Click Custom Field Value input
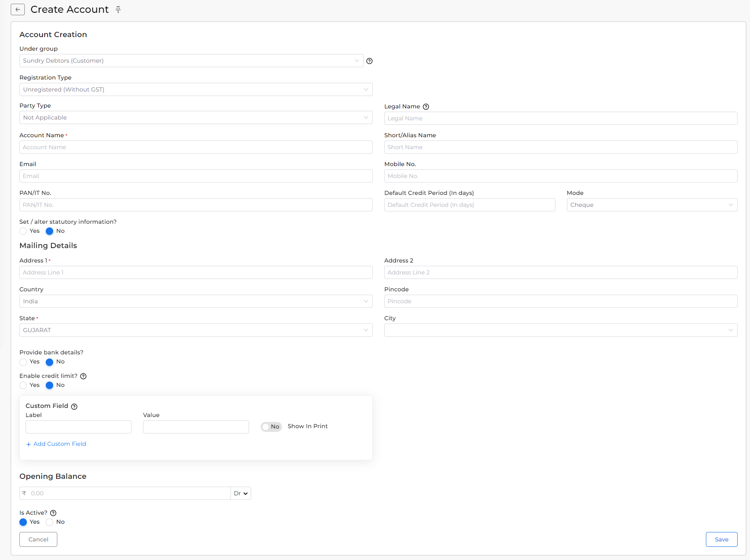This screenshot has height=560, width=750. (x=196, y=427)
